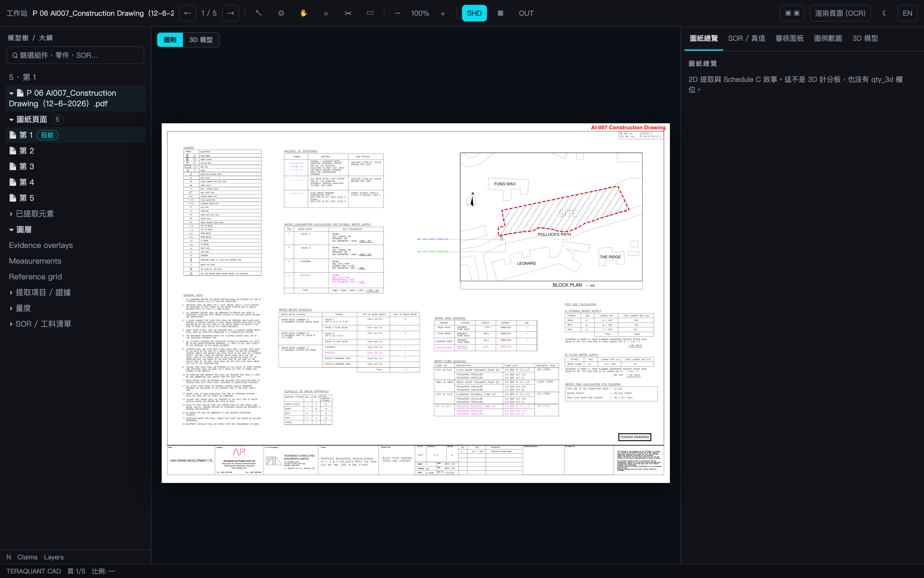This screenshot has width=924, height=578.
Task: Open page 第 3 in the tree
Action: [75, 166]
